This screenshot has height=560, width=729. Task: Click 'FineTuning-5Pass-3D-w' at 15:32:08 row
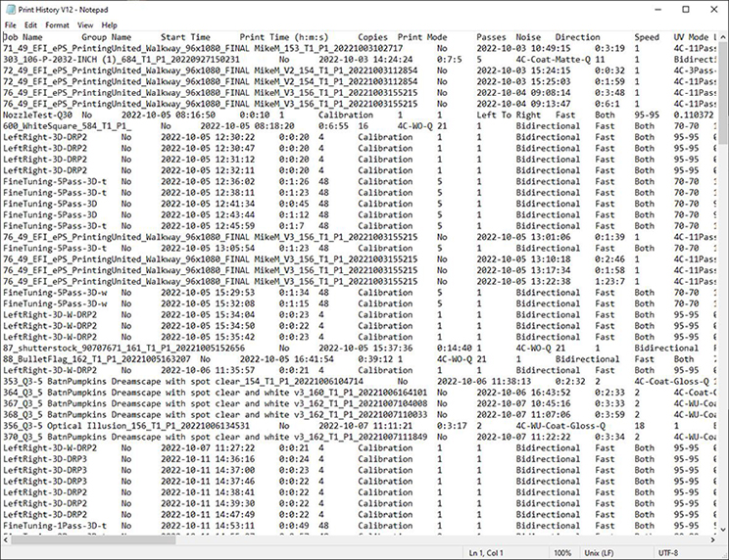point(55,303)
